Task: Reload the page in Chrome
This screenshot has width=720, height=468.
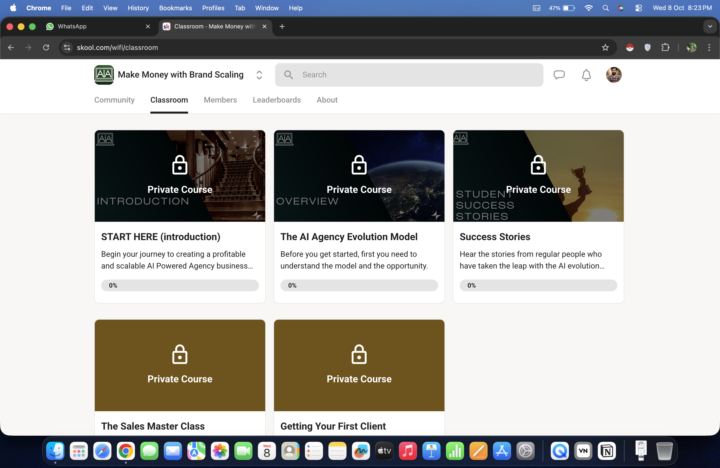Action: tap(46, 47)
